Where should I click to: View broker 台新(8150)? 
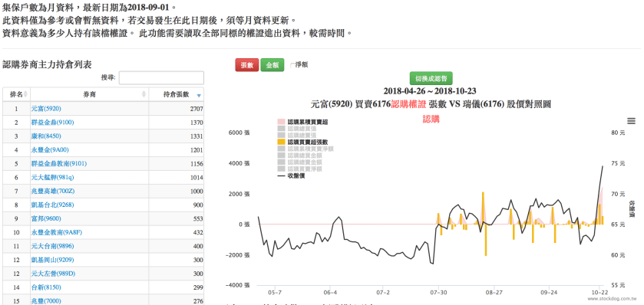[x=46, y=287]
